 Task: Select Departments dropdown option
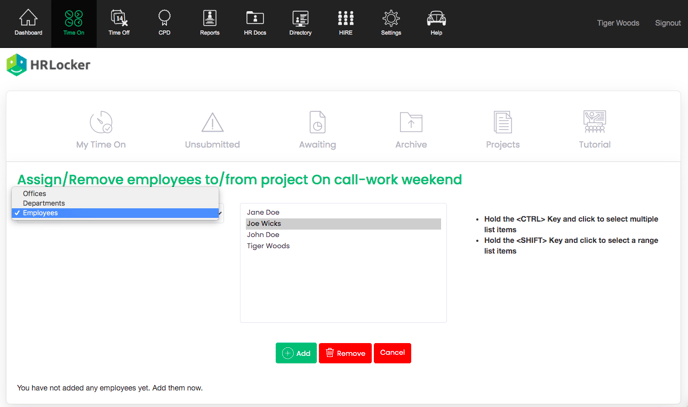click(44, 203)
